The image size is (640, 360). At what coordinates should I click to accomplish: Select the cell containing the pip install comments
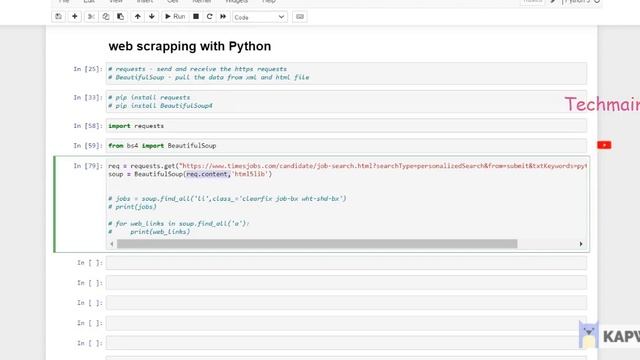pyautogui.click(x=346, y=102)
